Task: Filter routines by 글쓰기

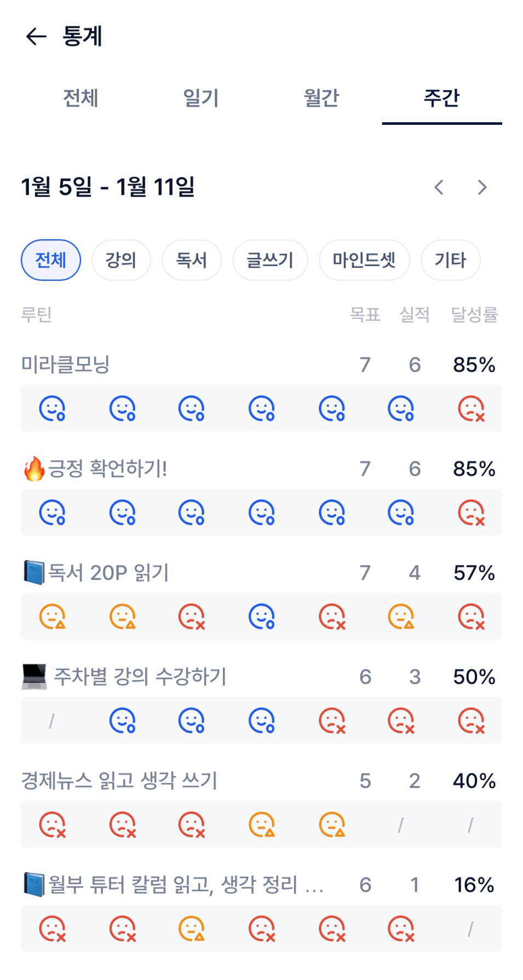Action: (x=270, y=260)
